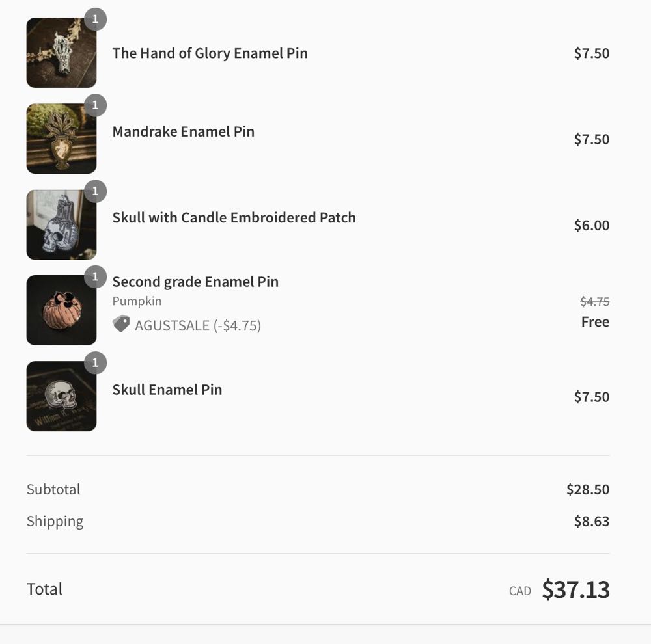The image size is (651, 644).
Task: Click the AGUSTSALE discount code text
Action: pyautogui.click(x=198, y=325)
